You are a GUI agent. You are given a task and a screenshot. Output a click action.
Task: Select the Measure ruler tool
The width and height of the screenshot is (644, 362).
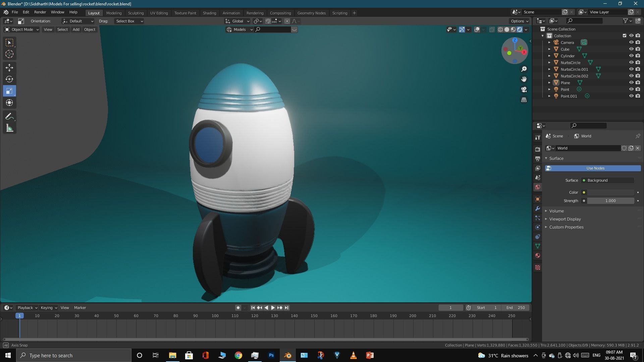coord(9,128)
